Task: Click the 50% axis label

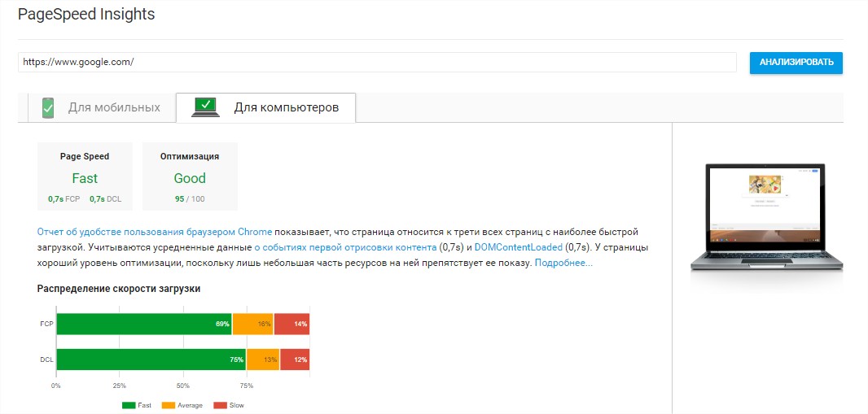Action: coord(182,386)
